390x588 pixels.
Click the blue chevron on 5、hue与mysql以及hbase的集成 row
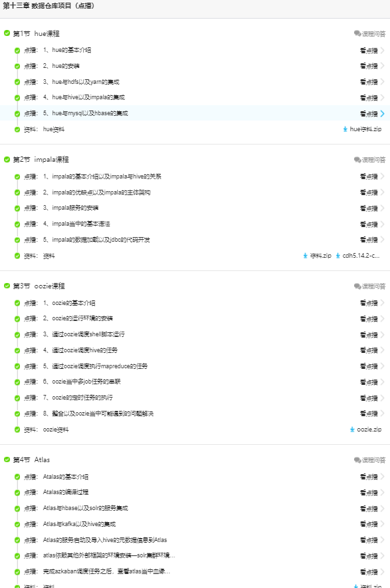(382, 113)
